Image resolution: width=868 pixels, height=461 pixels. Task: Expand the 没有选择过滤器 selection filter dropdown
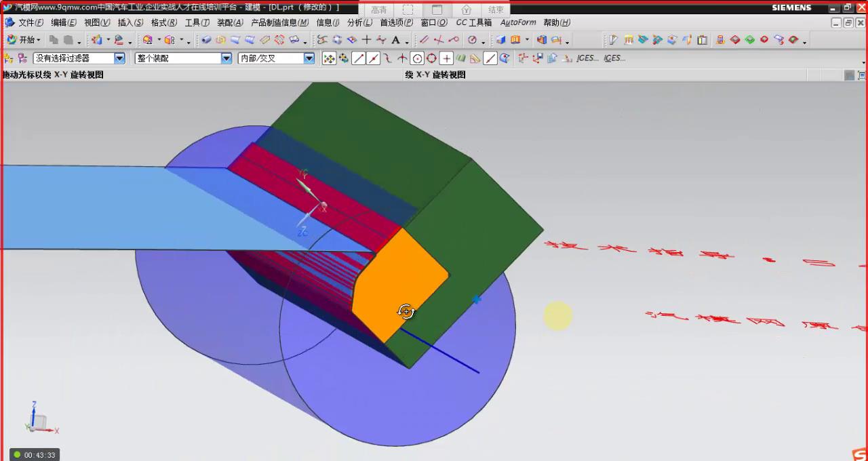click(x=119, y=58)
